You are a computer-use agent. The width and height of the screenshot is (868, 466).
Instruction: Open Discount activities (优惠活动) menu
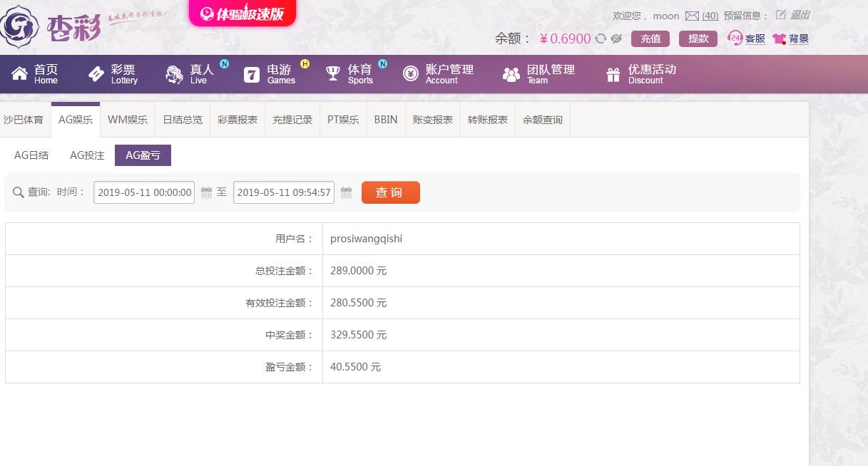[x=640, y=73]
